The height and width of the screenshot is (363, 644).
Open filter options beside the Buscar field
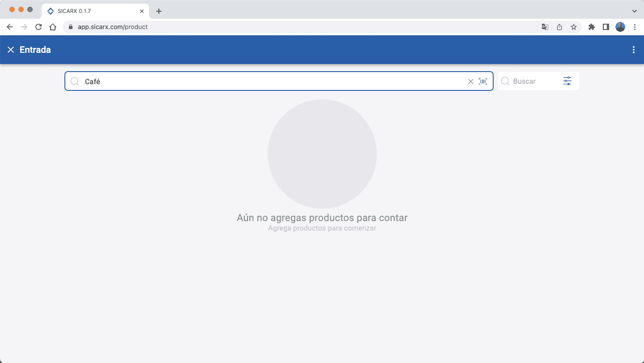click(x=567, y=81)
